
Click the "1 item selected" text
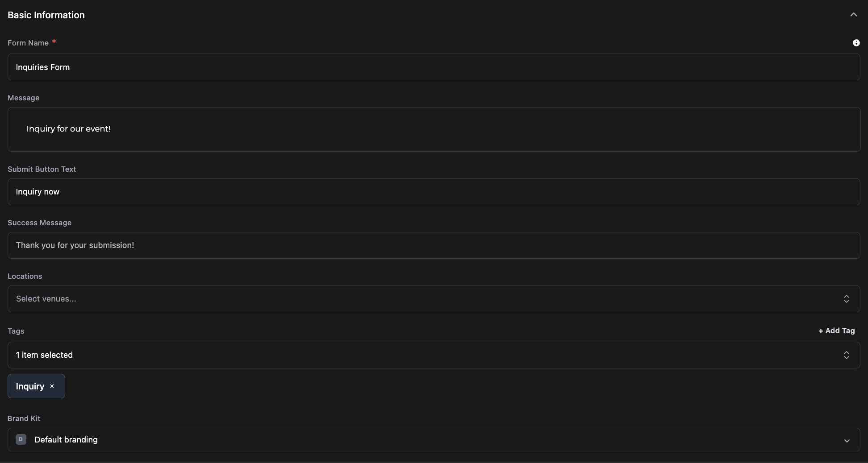tap(44, 355)
